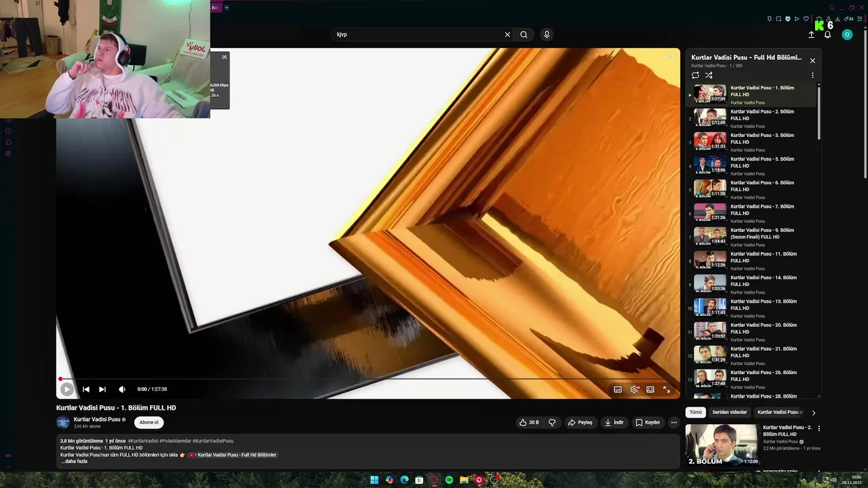Select the Tümü filter chip
Image resolution: width=868 pixels, height=488 pixels.
(x=696, y=412)
